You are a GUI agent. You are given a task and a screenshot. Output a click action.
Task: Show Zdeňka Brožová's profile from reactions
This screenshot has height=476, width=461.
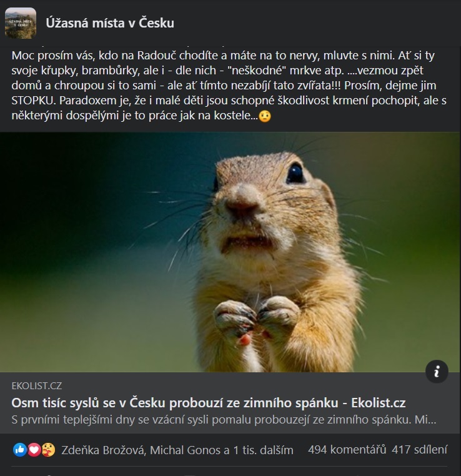[x=102, y=450]
